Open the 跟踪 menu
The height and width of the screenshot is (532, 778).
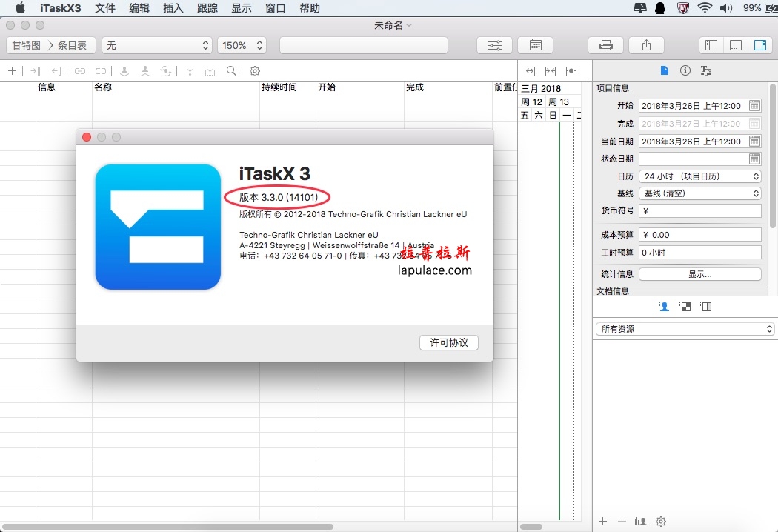207,8
